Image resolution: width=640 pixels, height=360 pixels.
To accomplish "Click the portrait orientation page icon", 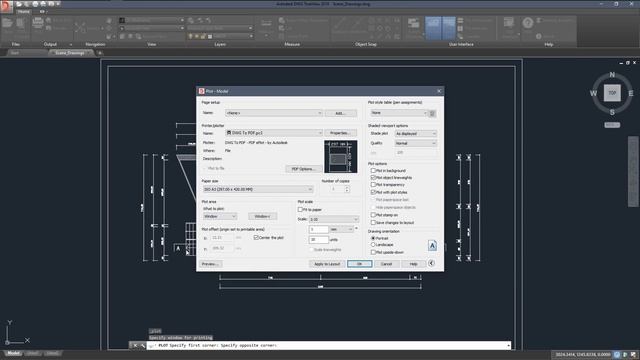I will coord(432,245).
